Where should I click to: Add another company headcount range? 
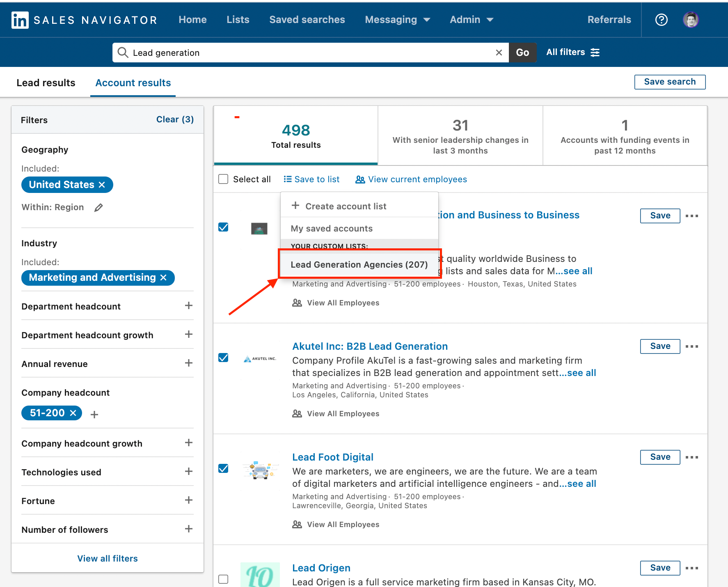pos(94,415)
